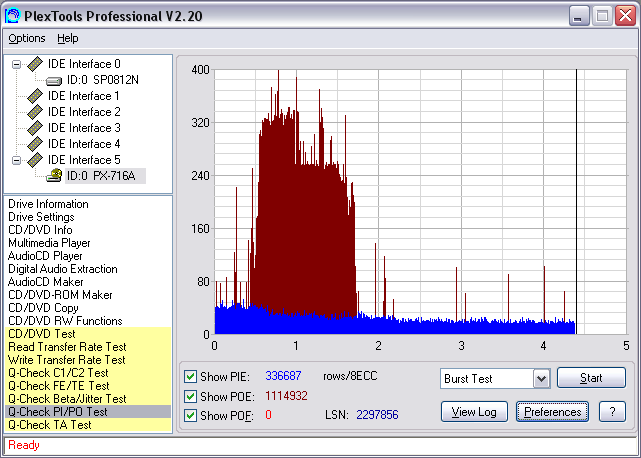Screen dimensions: 641x458
Task: Select IDE Interface 3 label
Action: [83, 128]
